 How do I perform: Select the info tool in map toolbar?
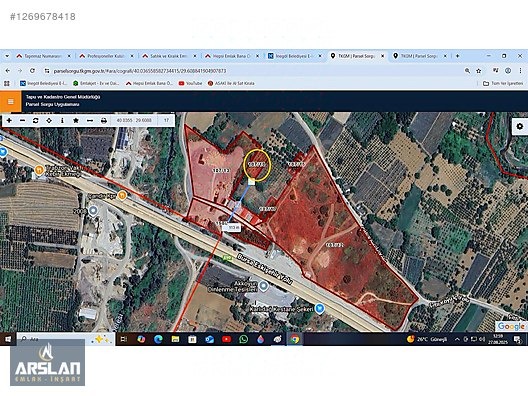click(x=62, y=121)
